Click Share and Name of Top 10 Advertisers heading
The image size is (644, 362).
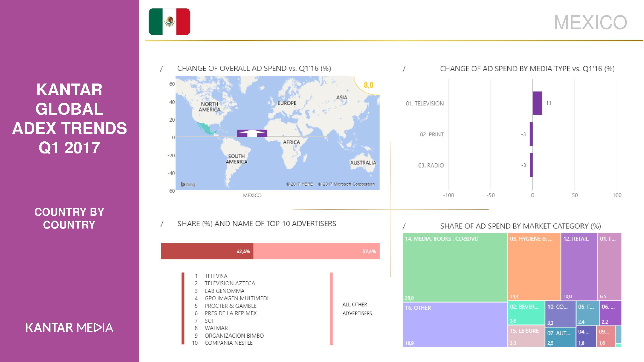coord(257,224)
